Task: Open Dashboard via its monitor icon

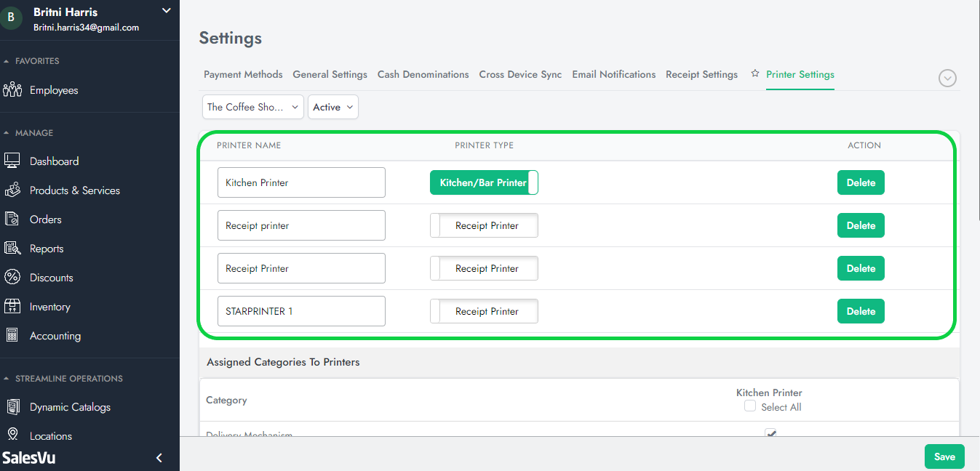Action: [x=12, y=161]
